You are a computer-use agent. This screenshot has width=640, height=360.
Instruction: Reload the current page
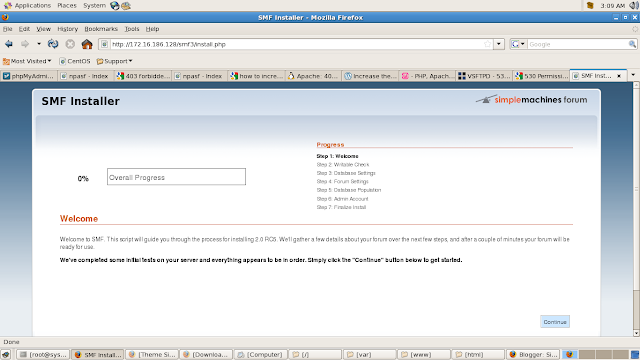click(x=53, y=44)
